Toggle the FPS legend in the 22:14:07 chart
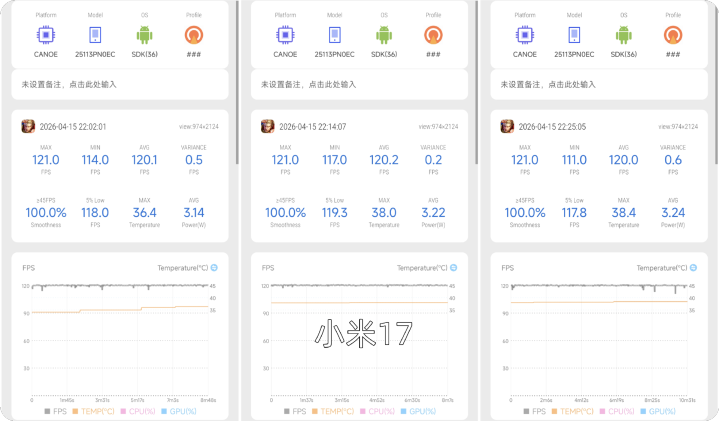Viewport: 719px width, 421px height. coord(295,411)
